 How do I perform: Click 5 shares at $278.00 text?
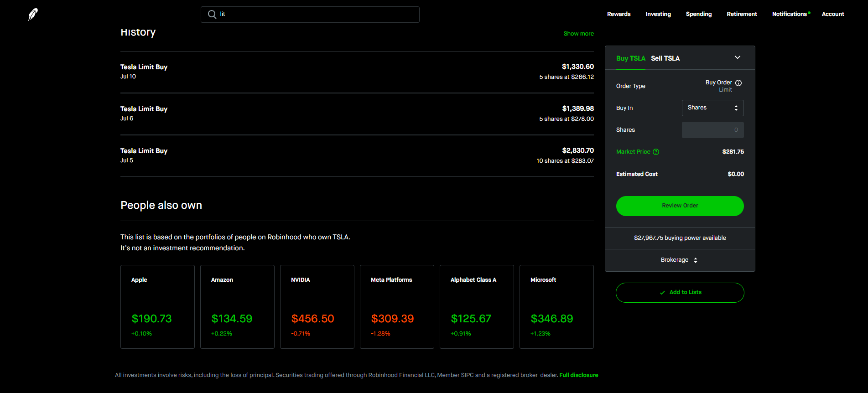(566, 119)
